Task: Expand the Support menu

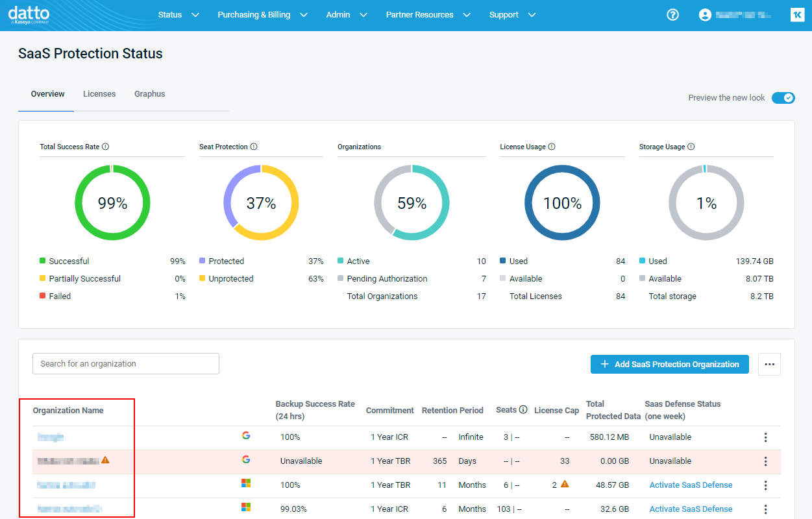Action: point(512,14)
